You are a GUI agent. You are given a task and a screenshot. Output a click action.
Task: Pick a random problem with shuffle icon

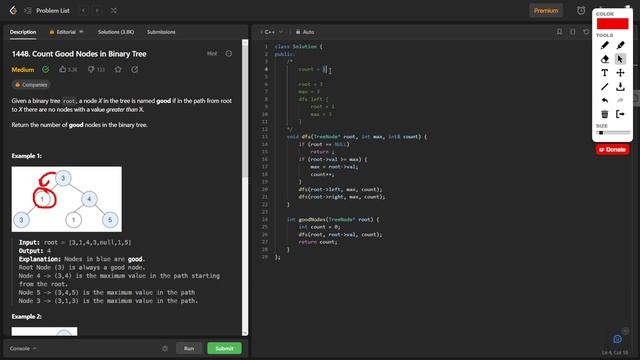point(113,11)
